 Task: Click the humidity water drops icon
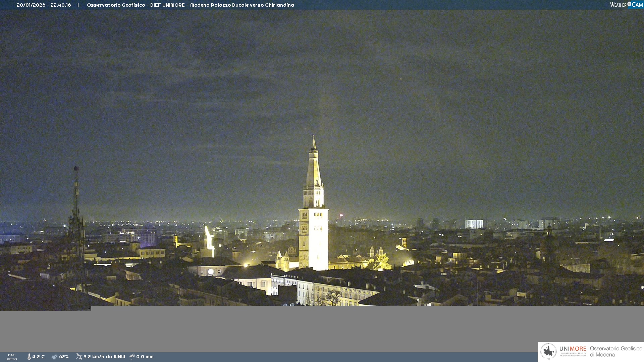(x=55, y=357)
